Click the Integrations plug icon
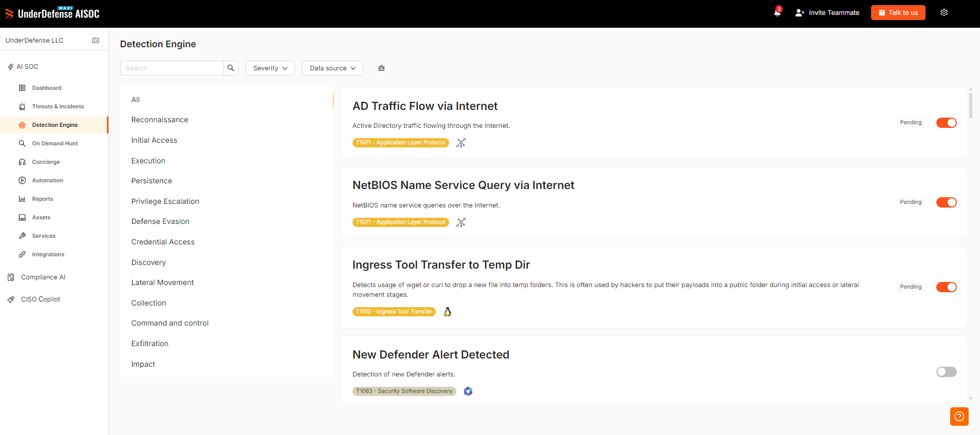980x435 pixels. coord(22,254)
